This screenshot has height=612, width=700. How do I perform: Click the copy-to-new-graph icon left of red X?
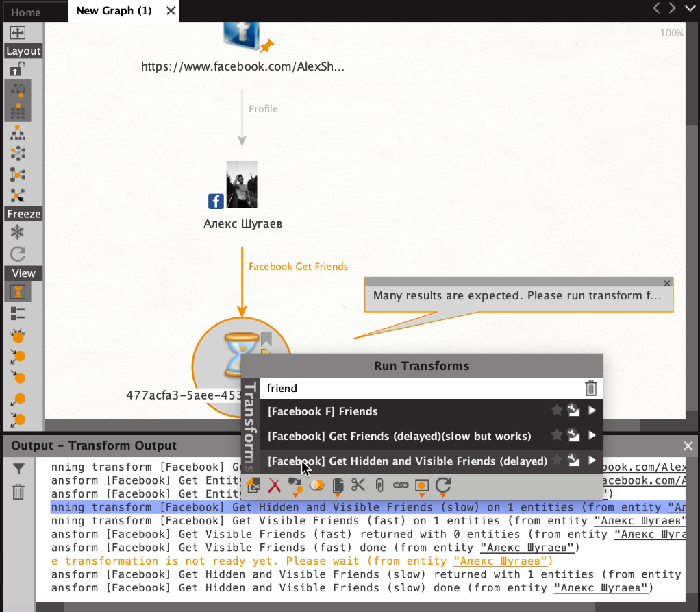[x=253, y=485]
